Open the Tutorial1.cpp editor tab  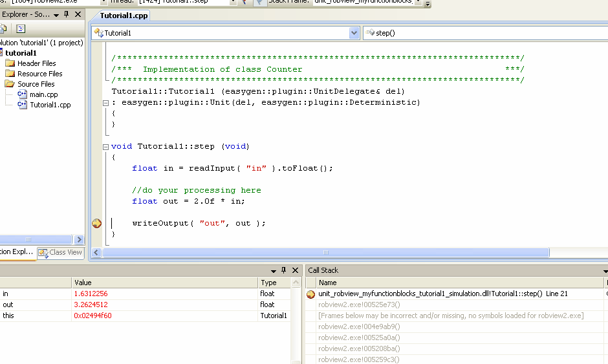[124, 16]
